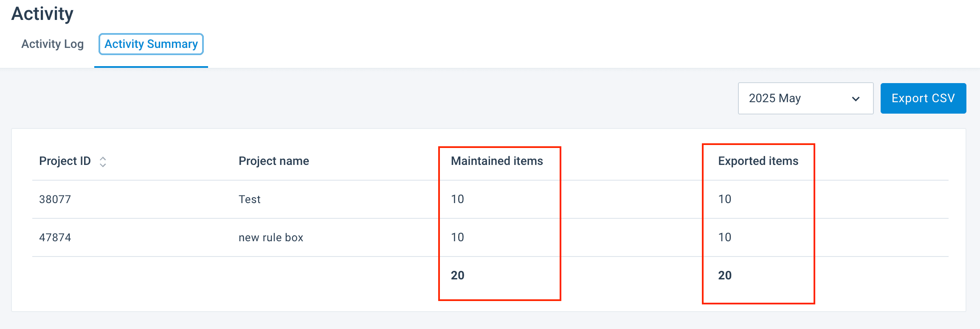Click the Project ID column header
Screen dimensions: 980x329
click(65, 161)
